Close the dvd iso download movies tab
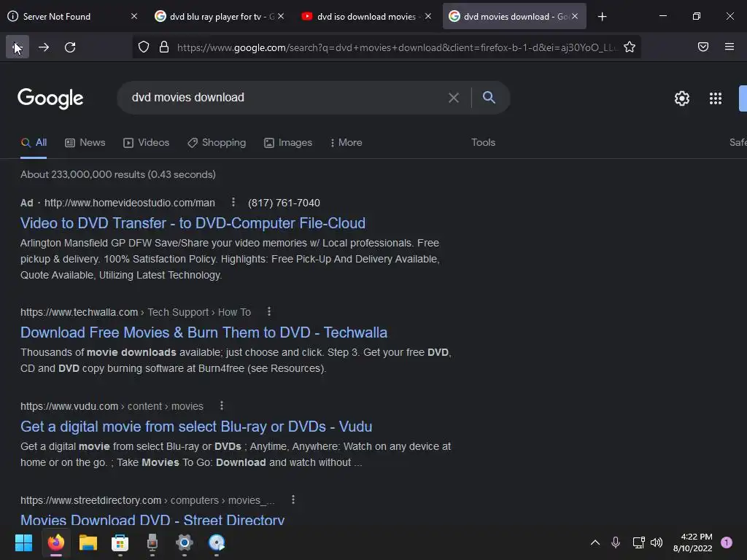 pyautogui.click(x=427, y=17)
